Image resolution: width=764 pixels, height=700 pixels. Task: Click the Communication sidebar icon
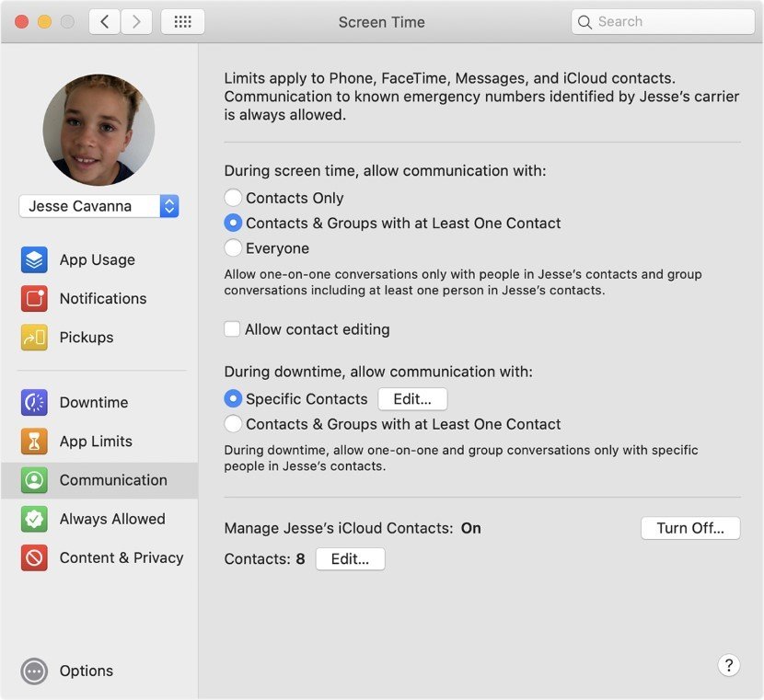(34, 480)
